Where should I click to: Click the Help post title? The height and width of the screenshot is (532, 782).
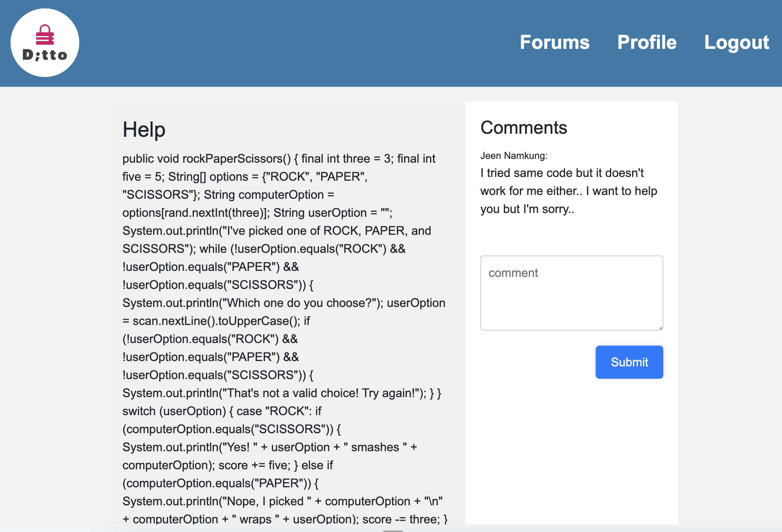[x=144, y=130]
